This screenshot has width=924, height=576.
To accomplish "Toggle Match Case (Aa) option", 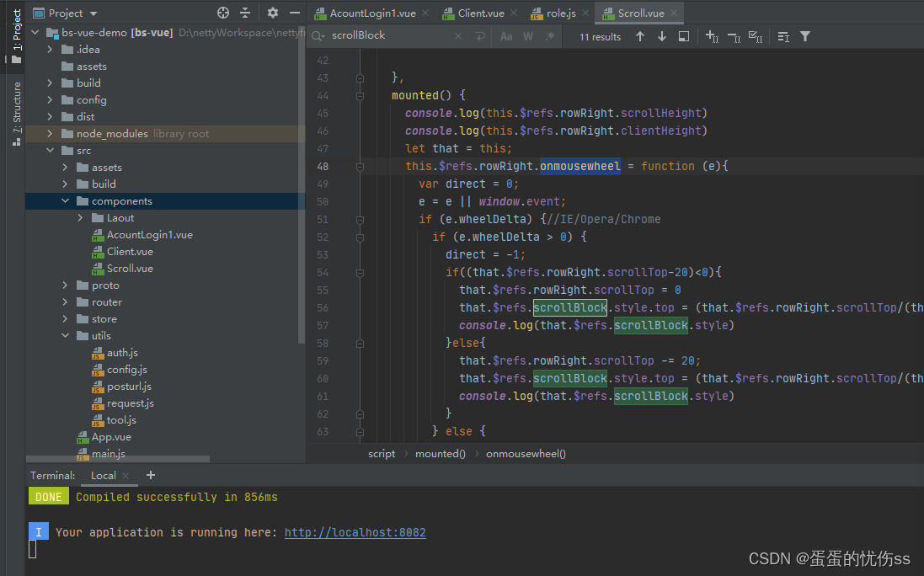I will coord(505,36).
